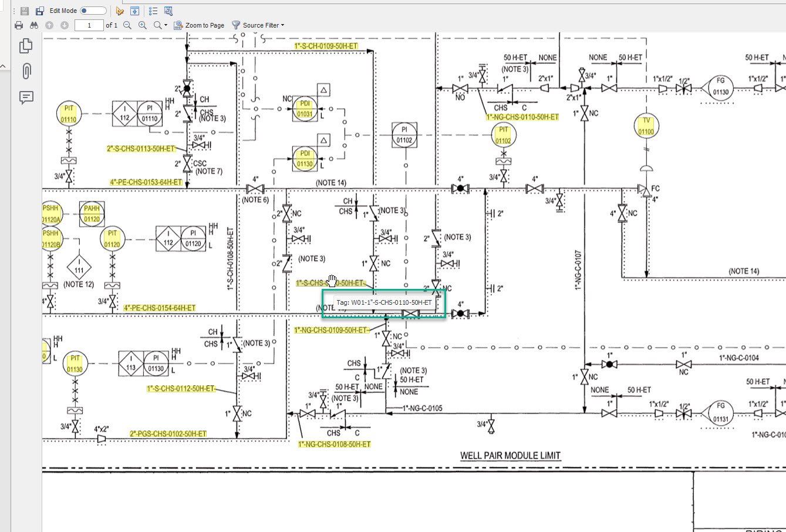This screenshot has height=532, width=786.
Task: Open Find with the binoculars icon
Action: (x=34, y=25)
